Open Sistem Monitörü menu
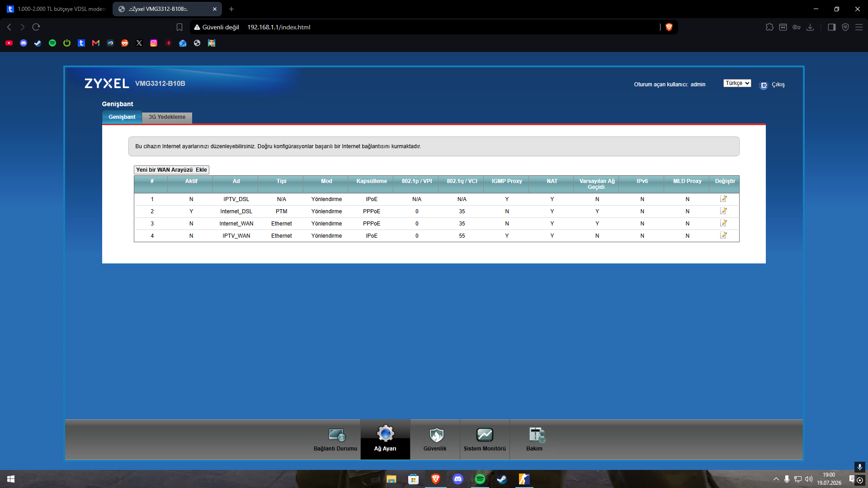This screenshot has width=868, height=488. [x=485, y=439]
